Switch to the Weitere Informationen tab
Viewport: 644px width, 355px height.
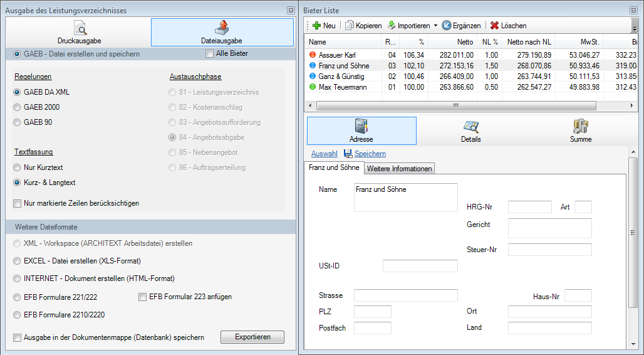tap(399, 169)
